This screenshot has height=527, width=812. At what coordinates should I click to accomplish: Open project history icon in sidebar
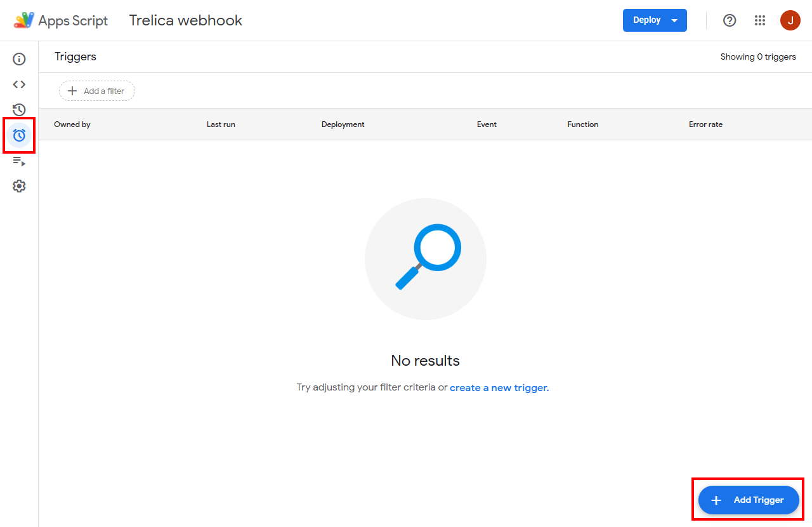19,110
